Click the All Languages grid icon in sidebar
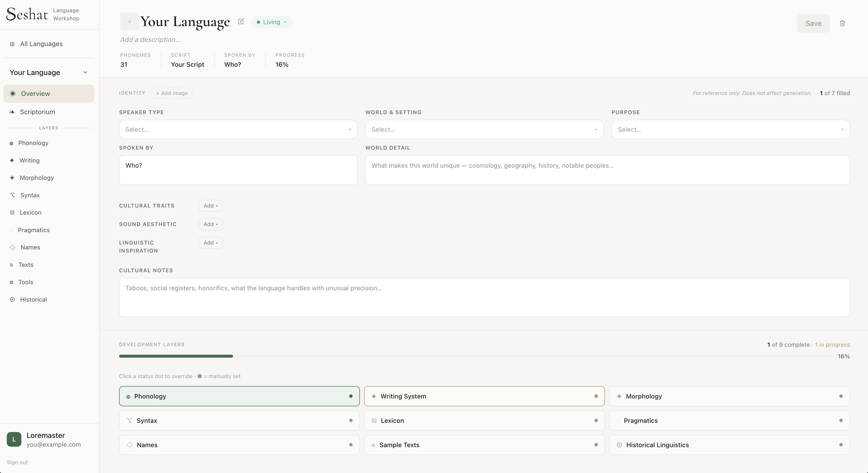The width and height of the screenshot is (868, 473). (x=12, y=44)
